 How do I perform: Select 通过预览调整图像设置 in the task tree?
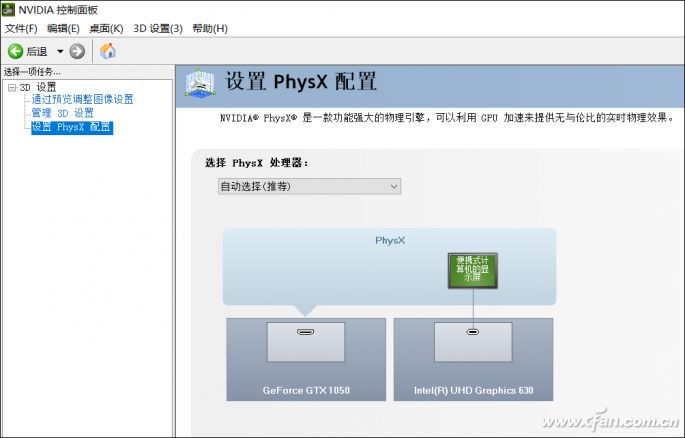click(x=82, y=100)
